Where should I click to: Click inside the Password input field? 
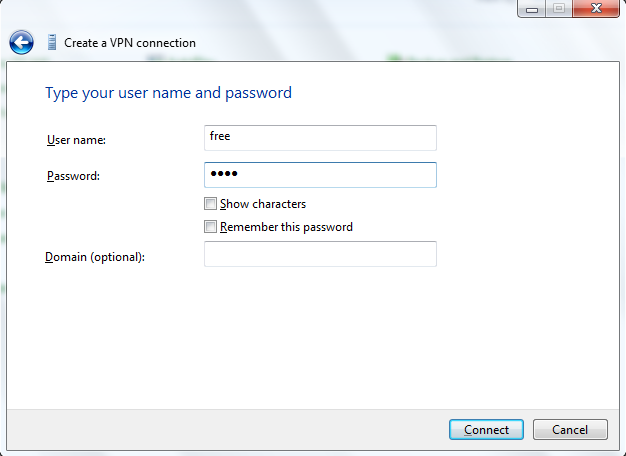tap(320, 175)
